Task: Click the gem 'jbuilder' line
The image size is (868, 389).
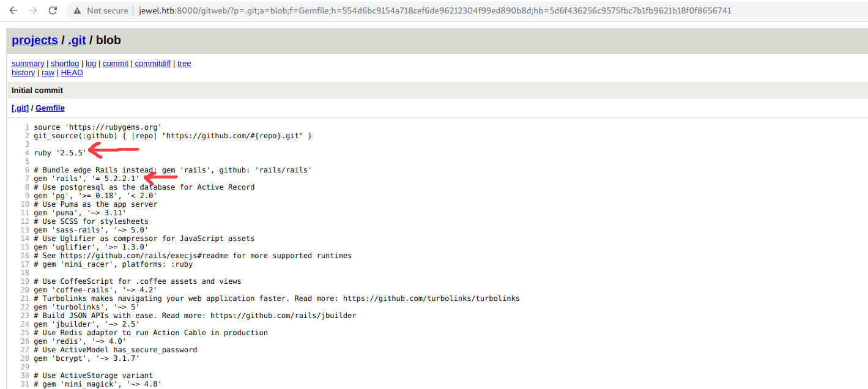Action: coord(87,324)
